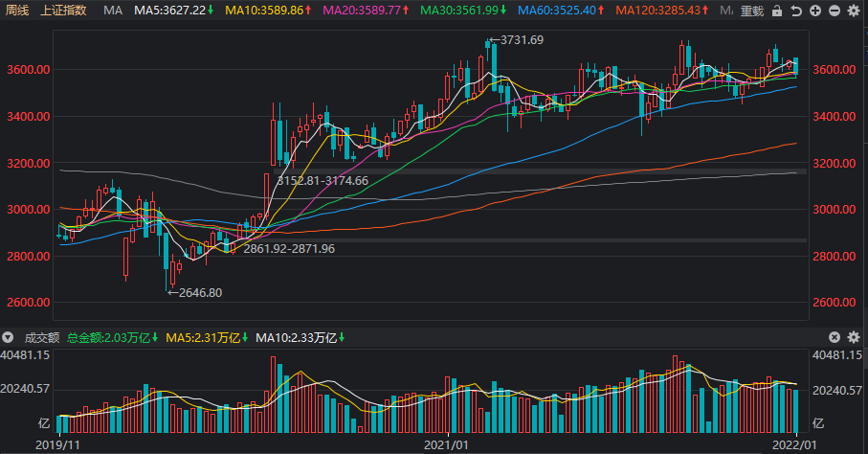Click the 3152.81-3174.66 gap label
Image resolution: width=868 pixels, height=454 pixels.
(323, 181)
